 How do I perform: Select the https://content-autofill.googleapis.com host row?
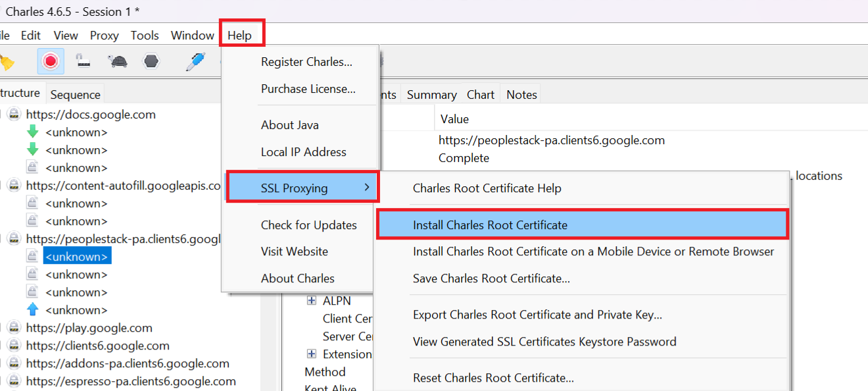(124, 186)
